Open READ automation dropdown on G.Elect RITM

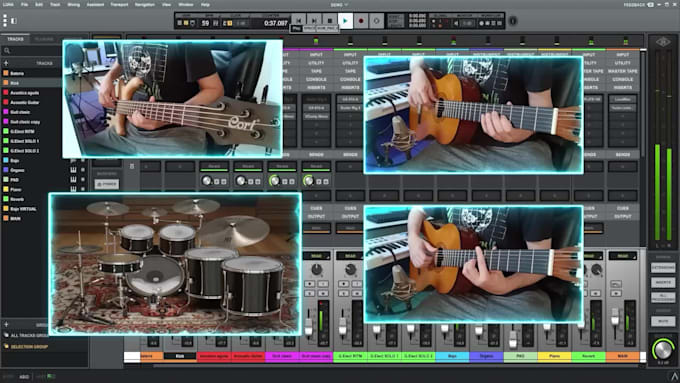(350, 256)
